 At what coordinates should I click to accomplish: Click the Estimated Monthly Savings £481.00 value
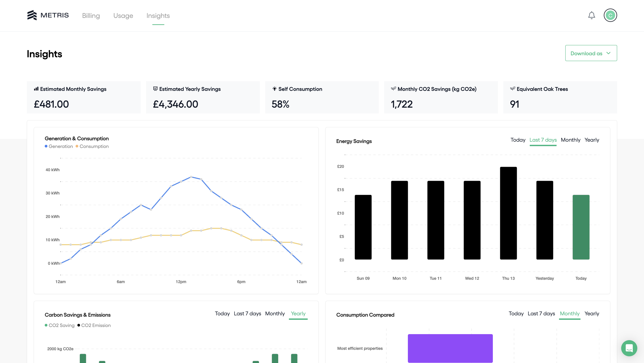pyautogui.click(x=51, y=104)
